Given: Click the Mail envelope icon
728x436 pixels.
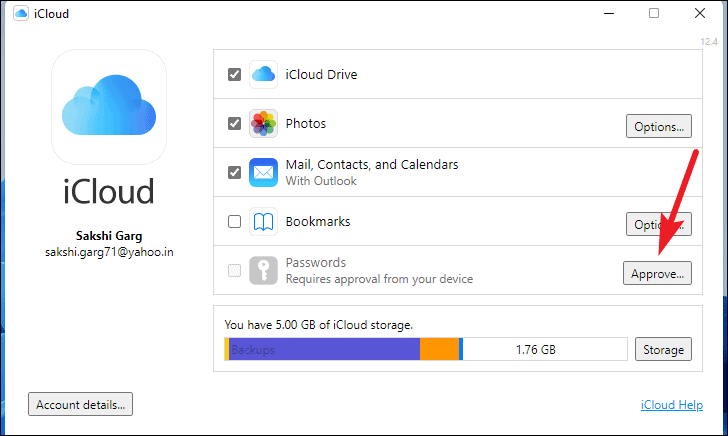Looking at the screenshot, I should tap(263, 172).
